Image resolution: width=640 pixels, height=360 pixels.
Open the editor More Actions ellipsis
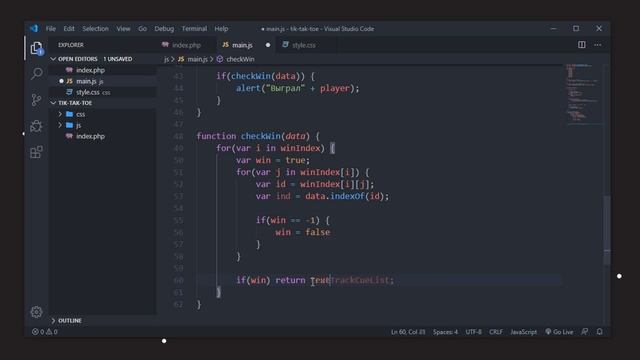coord(598,45)
